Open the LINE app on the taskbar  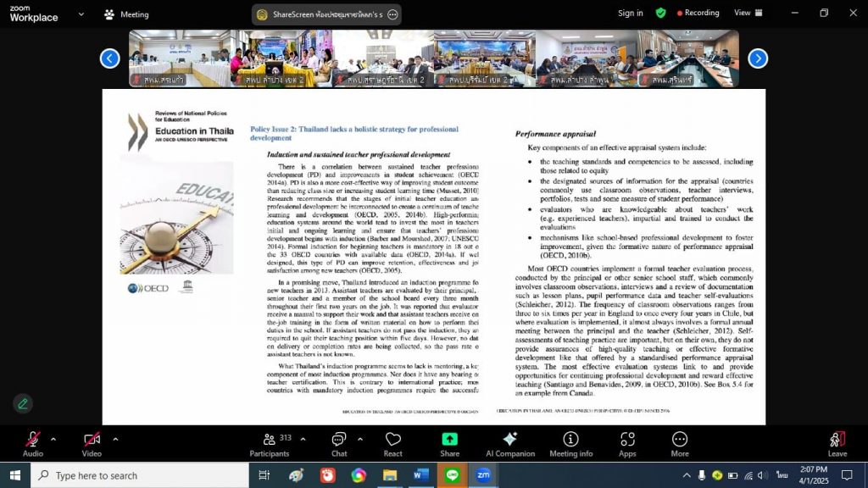click(453, 475)
